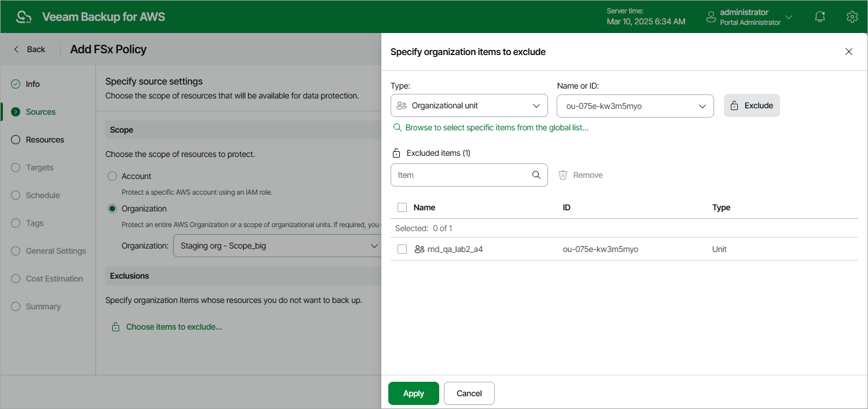The height and width of the screenshot is (409, 868).
Task: Click the rnd_qa_lab2_a4 unit icon
Action: [x=420, y=249]
